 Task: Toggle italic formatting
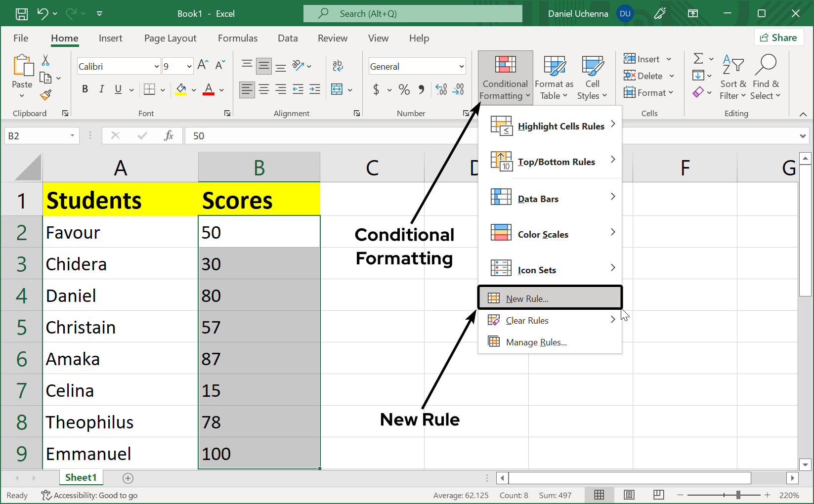tap(101, 89)
